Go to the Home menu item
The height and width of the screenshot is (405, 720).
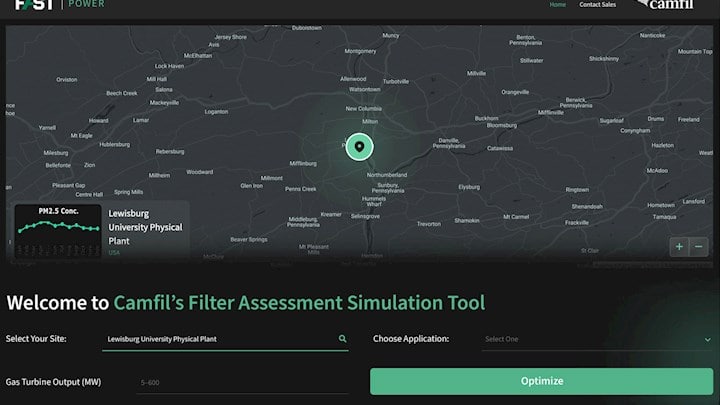click(x=557, y=5)
